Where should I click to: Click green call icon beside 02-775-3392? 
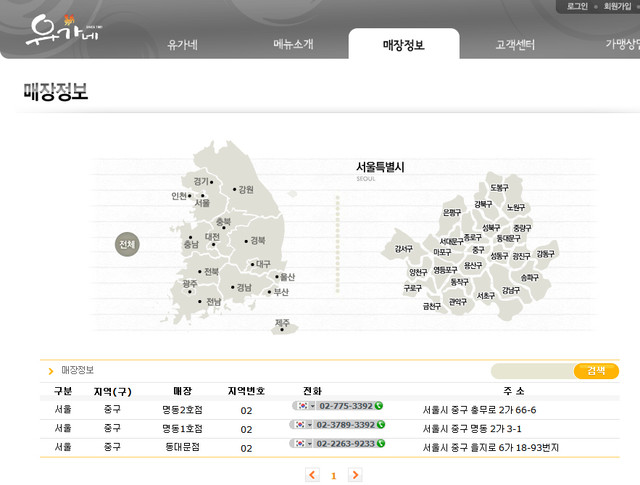pos(379,406)
